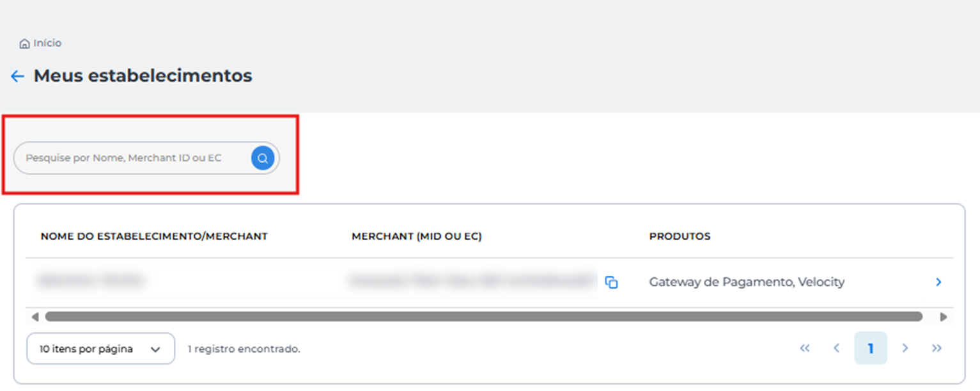Click the blue search magnifier button
Image resolution: width=980 pixels, height=391 pixels.
(263, 158)
